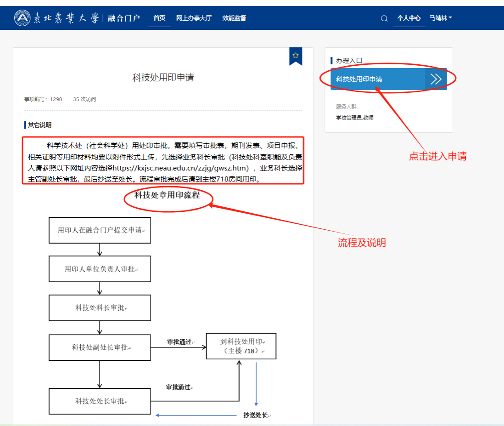The height and width of the screenshot is (426, 504).
Task: Open 个人中心 in the header
Action: pyautogui.click(x=409, y=18)
